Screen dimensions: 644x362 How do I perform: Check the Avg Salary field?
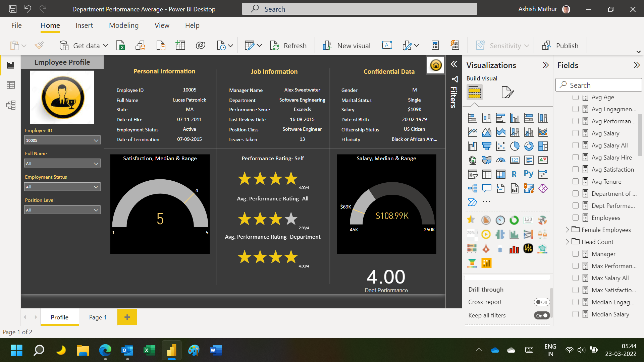(576, 133)
